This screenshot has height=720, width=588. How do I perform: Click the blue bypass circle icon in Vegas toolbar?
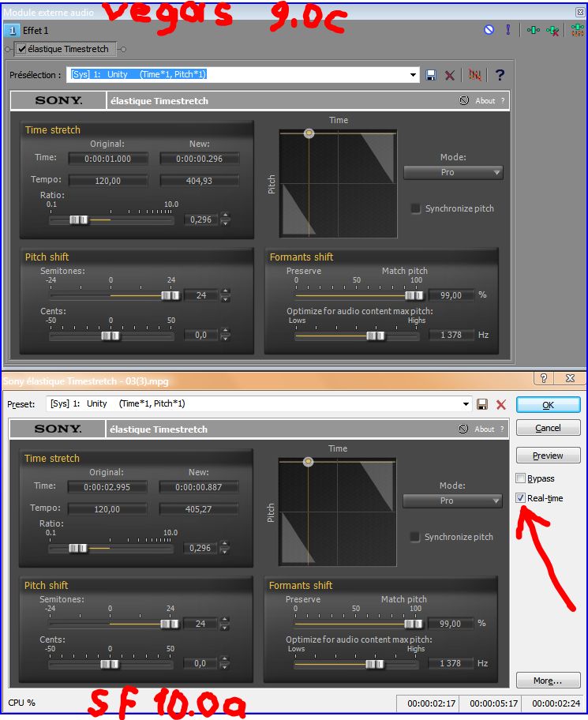(x=489, y=30)
